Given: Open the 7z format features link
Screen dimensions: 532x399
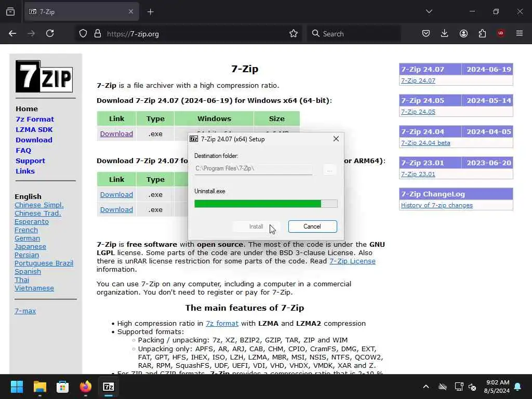Looking at the screenshot, I should click(x=222, y=324).
